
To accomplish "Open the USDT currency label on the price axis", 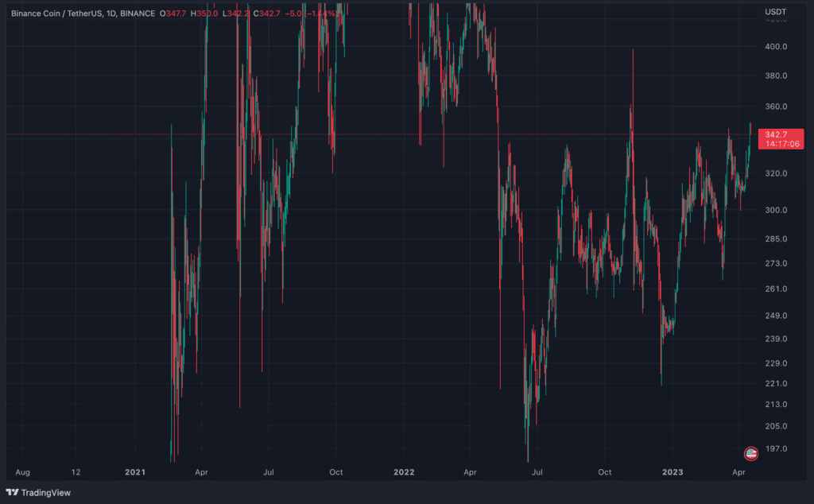I will (x=776, y=11).
